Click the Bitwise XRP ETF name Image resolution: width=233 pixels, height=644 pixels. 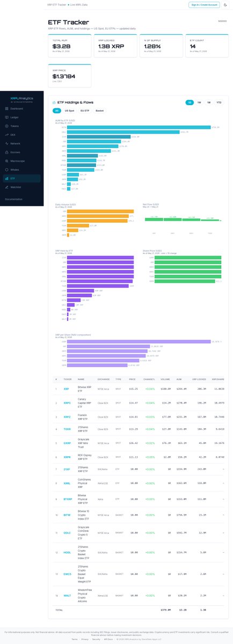84,388
